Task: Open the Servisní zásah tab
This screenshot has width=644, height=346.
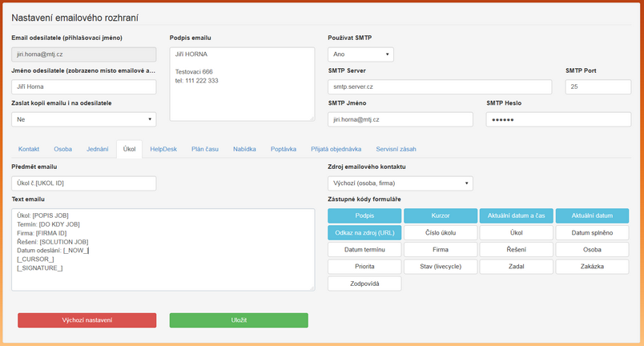Action: click(396, 149)
